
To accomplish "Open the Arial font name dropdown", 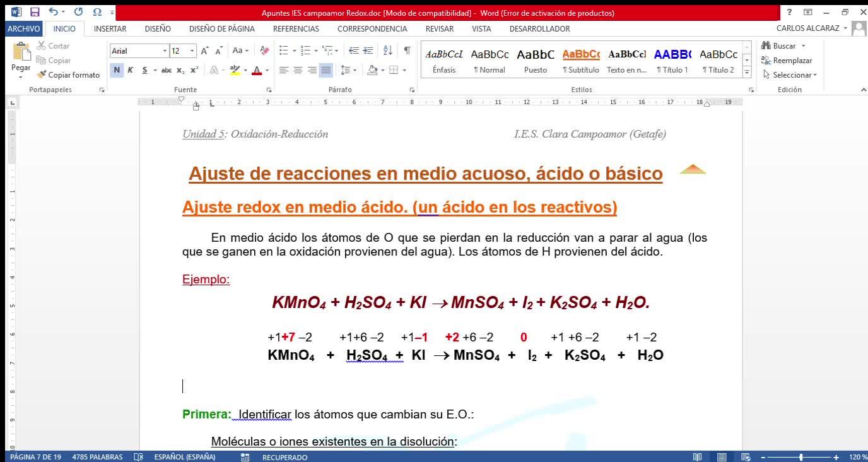I will tap(165, 50).
